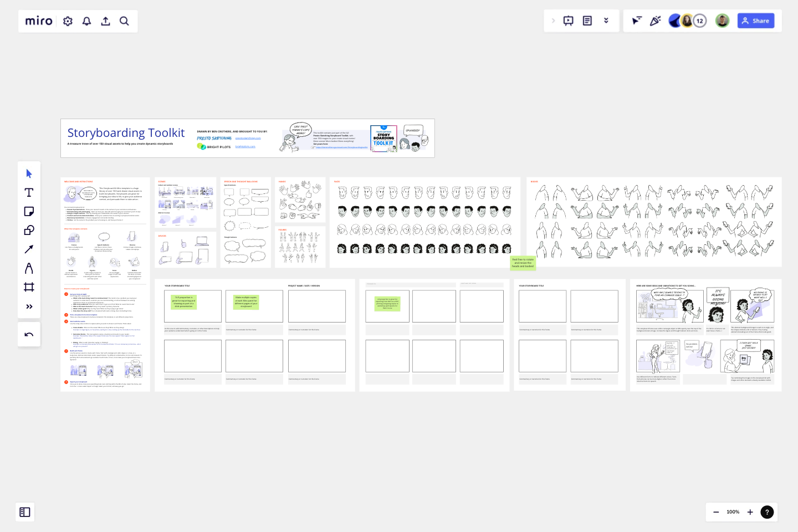This screenshot has height=532, width=798.
Task: Start presentation mode
Action: click(568, 20)
